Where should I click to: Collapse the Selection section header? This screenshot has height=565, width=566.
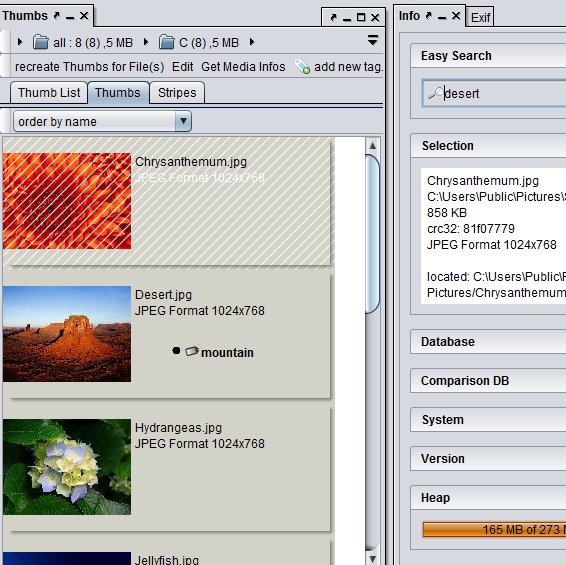click(488, 145)
